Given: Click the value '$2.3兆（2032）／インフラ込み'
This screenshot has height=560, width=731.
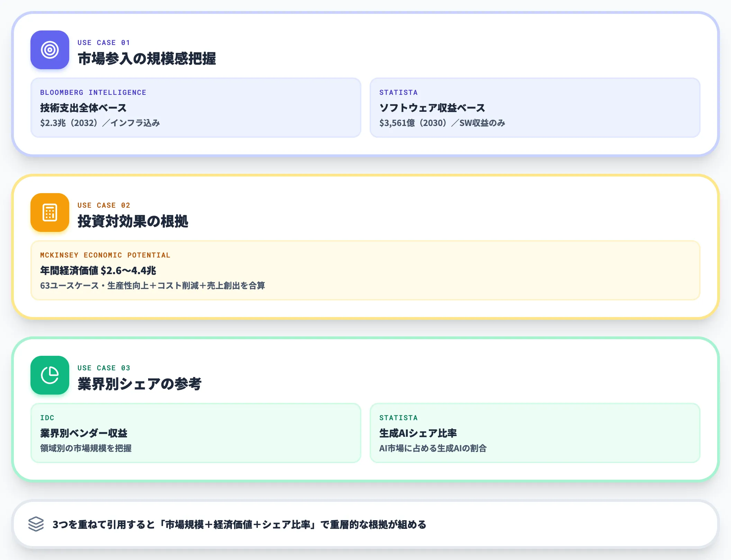Looking at the screenshot, I should click(x=100, y=123).
